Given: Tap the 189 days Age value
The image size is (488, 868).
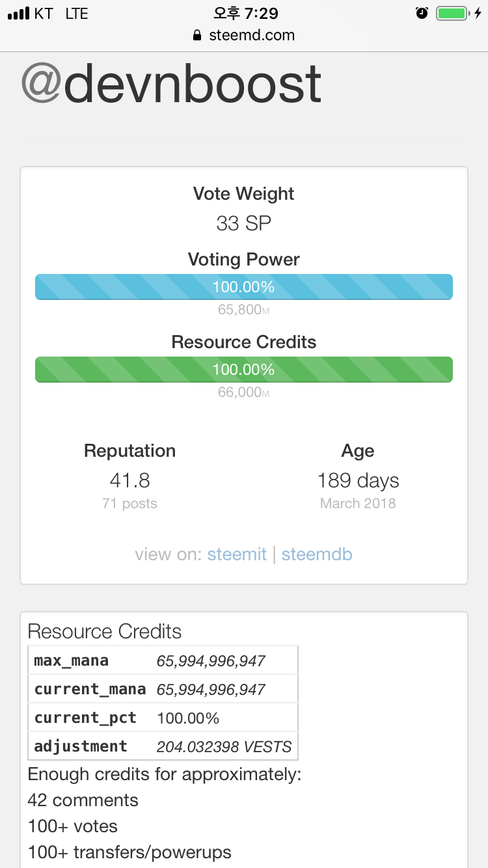Looking at the screenshot, I should tap(358, 481).
